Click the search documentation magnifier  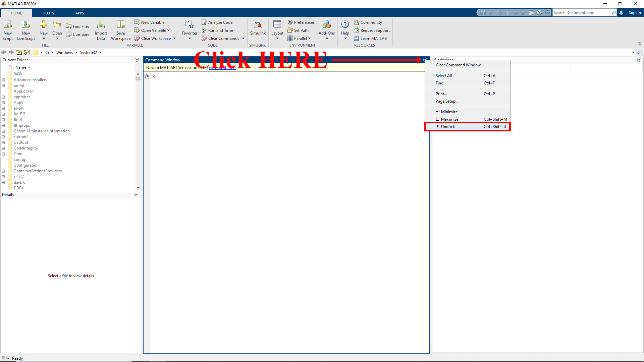pos(613,12)
